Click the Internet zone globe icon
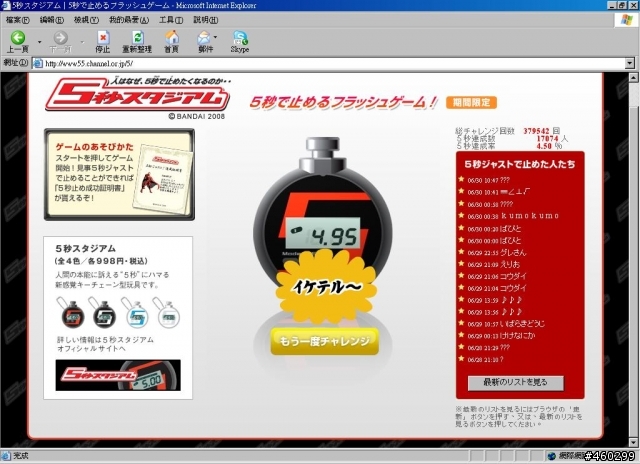 click(x=552, y=456)
